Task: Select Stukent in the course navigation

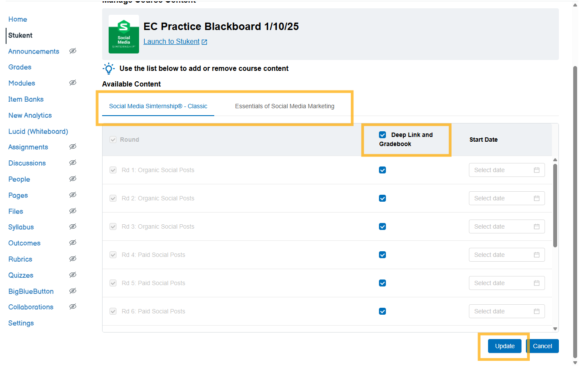Action: point(20,35)
